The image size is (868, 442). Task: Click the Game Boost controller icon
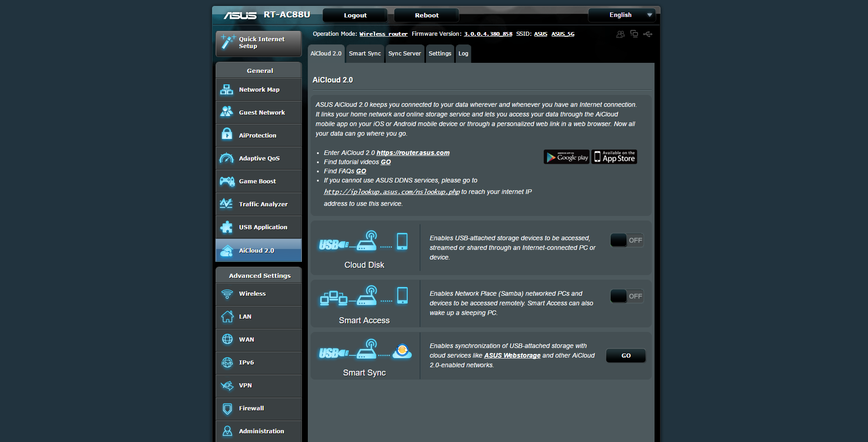pyautogui.click(x=227, y=181)
